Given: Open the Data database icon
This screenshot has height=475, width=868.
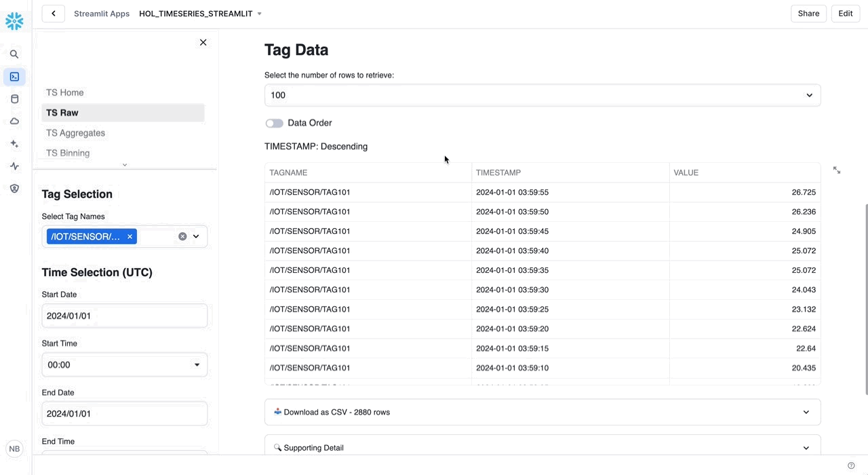Looking at the screenshot, I should 14,99.
